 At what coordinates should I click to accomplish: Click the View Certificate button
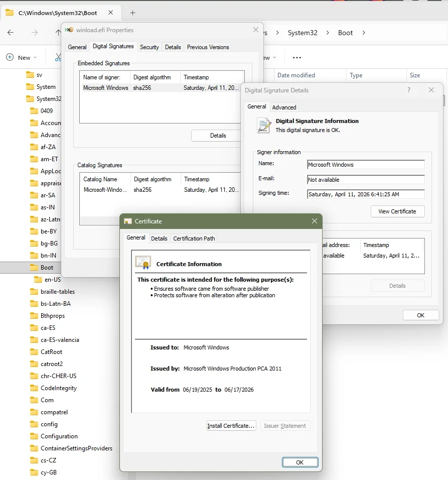(397, 211)
